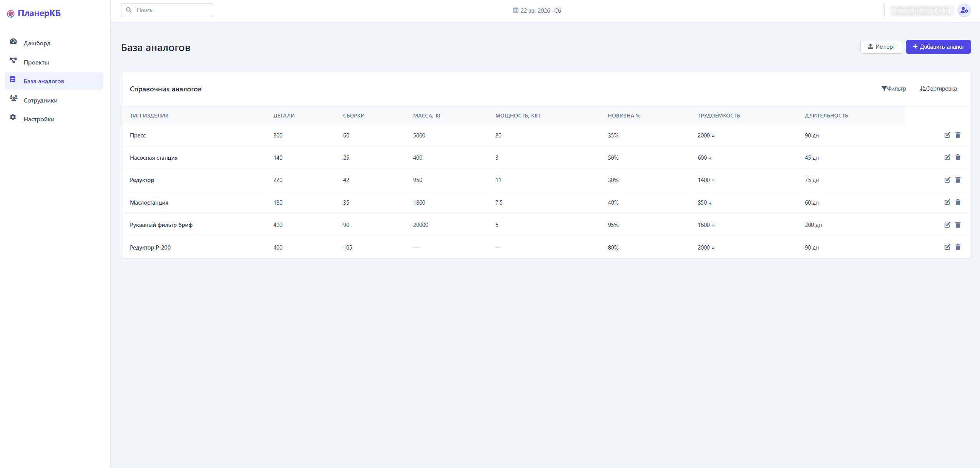Go to Проекты section
Viewport: 980px width, 468px height.
click(x=54, y=62)
